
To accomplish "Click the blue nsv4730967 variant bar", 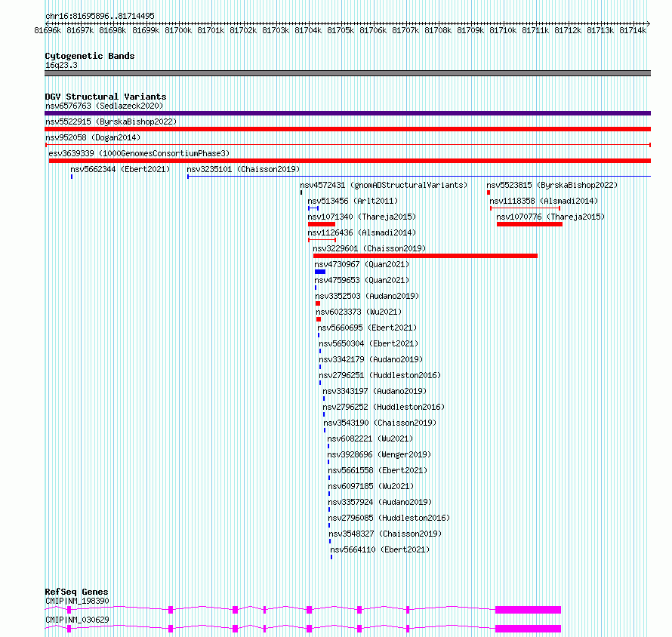I will tap(320, 272).
